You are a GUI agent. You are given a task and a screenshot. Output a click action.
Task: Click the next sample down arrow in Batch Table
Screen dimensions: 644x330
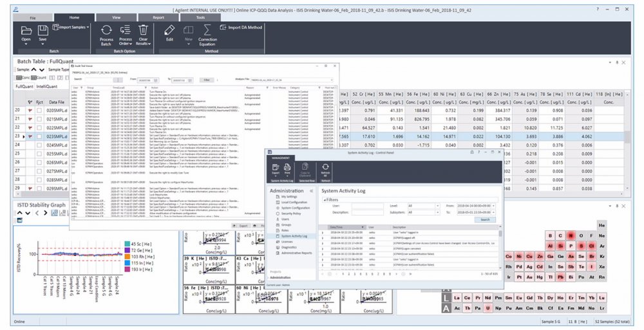41,69
